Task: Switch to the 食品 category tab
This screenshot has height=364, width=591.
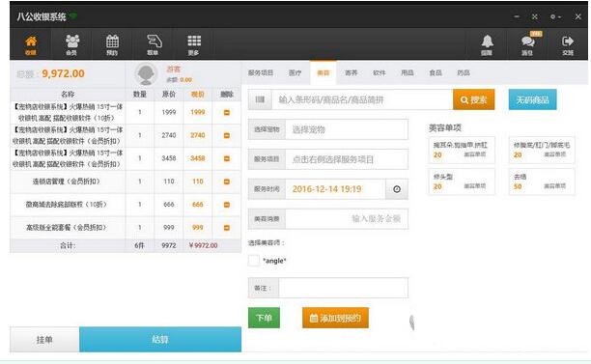Action: point(436,72)
